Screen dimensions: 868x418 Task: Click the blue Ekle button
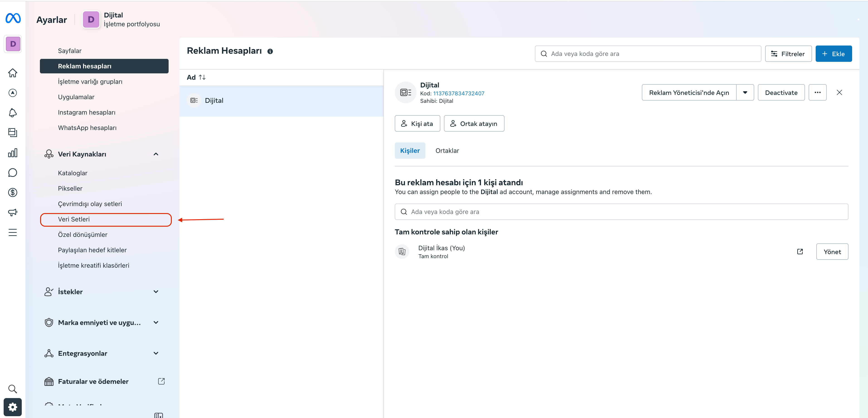[x=834, y=54]
